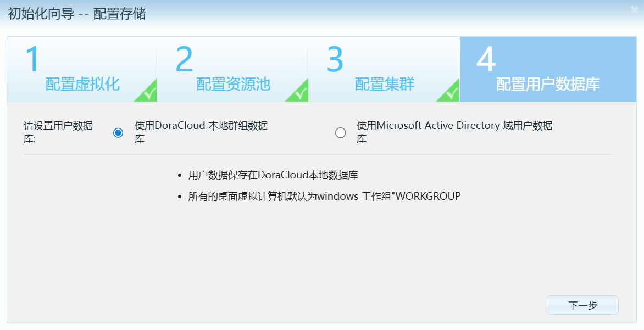This screenshot has width=644, height=330.
Task: Click the green checkmark on step 3
Action: [x=449, y=93]
